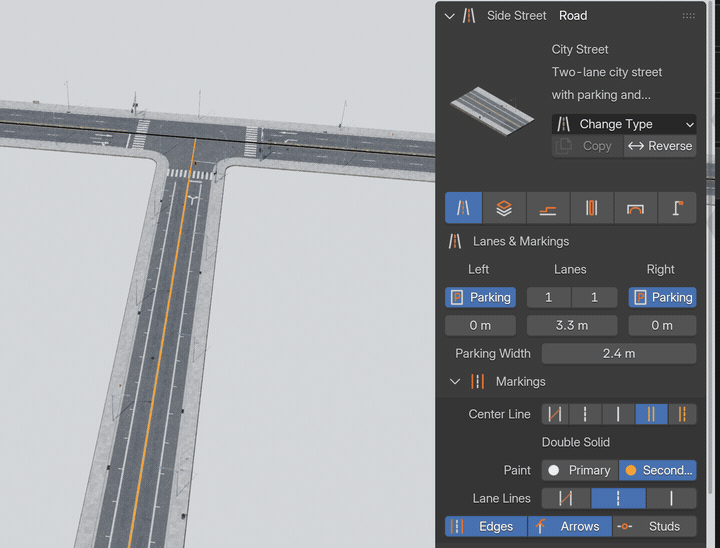Toggle Left Parking off

pyautogui.click(x=480, y=297)
